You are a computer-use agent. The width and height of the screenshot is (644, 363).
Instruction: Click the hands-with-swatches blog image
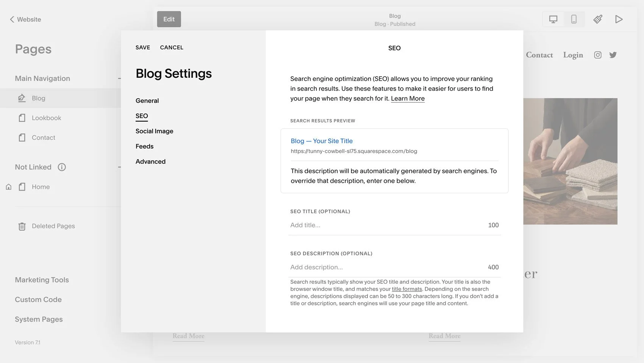point(570,161)
